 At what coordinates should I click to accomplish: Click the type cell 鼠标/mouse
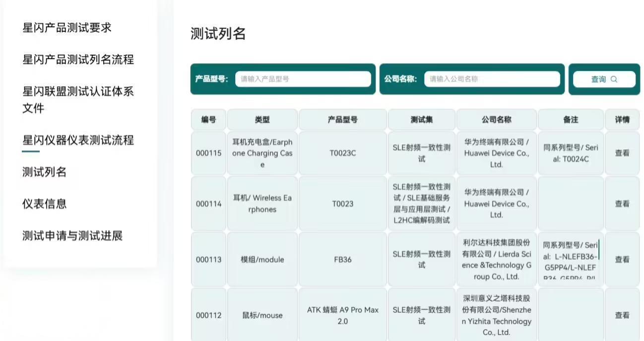click(262, 315)
